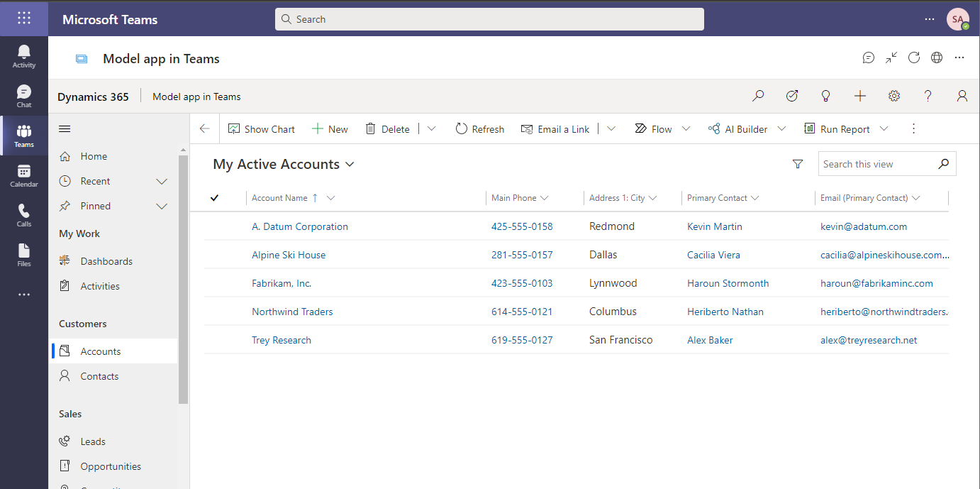
Task: Open Teams settings and more ellipsis
Action: 929,19
